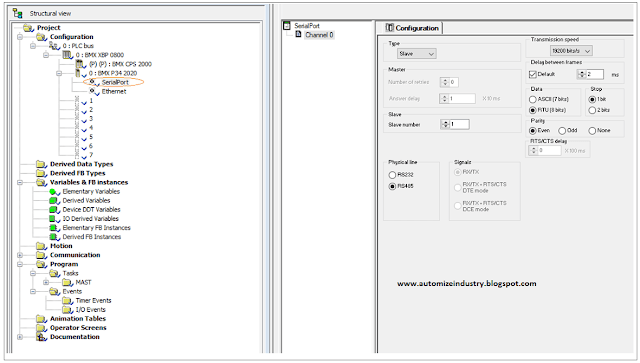The image size is (640, 363).
Task: Click the Elementary FB Instances icon
Action: (x=54, y=228)
